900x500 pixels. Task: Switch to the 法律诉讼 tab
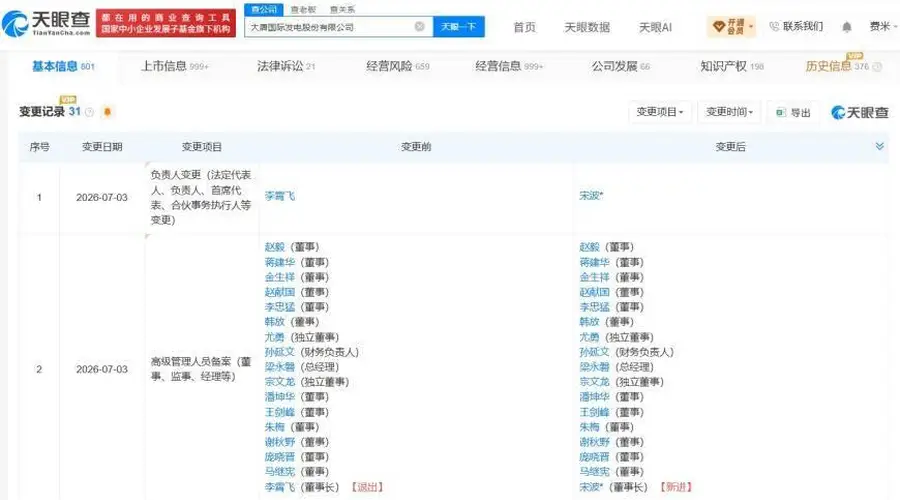286,67
